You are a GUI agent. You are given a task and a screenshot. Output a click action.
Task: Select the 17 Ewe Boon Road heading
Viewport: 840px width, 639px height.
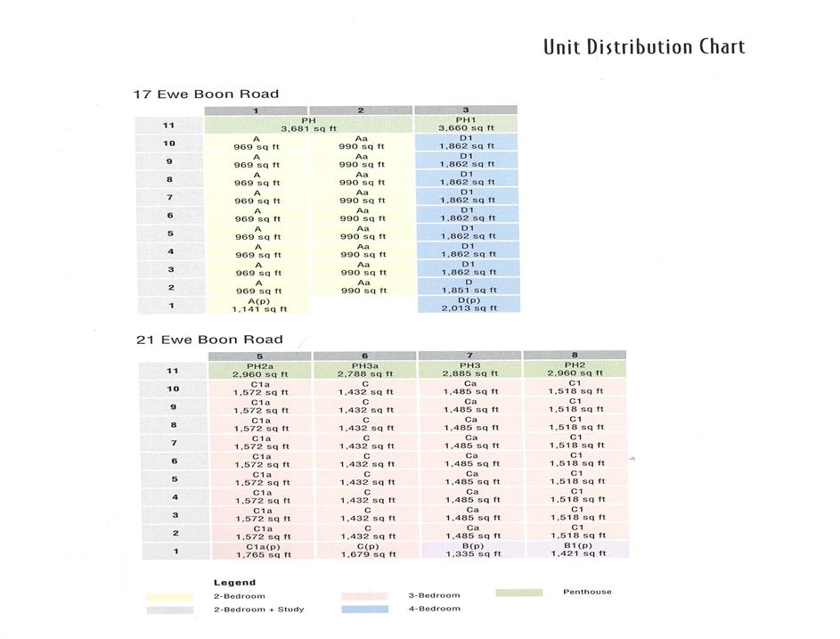(x=206, y=94)
